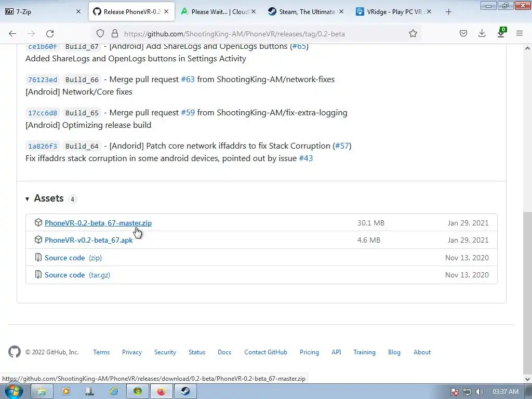The image size is (532, 399).
Task: Close the Please Wait Cloudflare tab
Action: (254, 11)
